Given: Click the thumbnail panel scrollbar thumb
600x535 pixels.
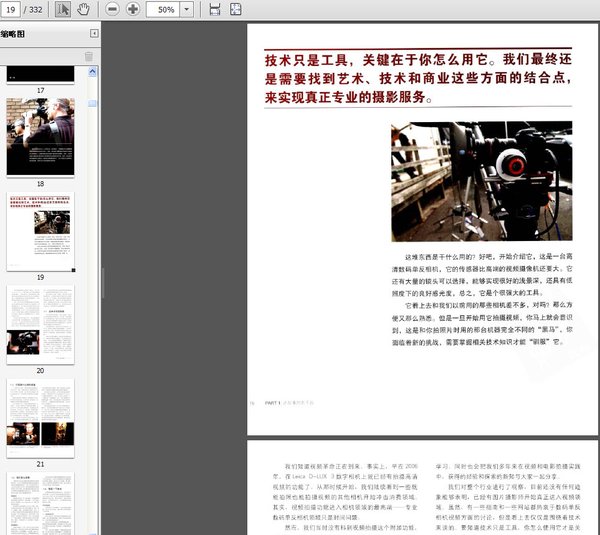Looking at the screenshot, I should [92, 103].
